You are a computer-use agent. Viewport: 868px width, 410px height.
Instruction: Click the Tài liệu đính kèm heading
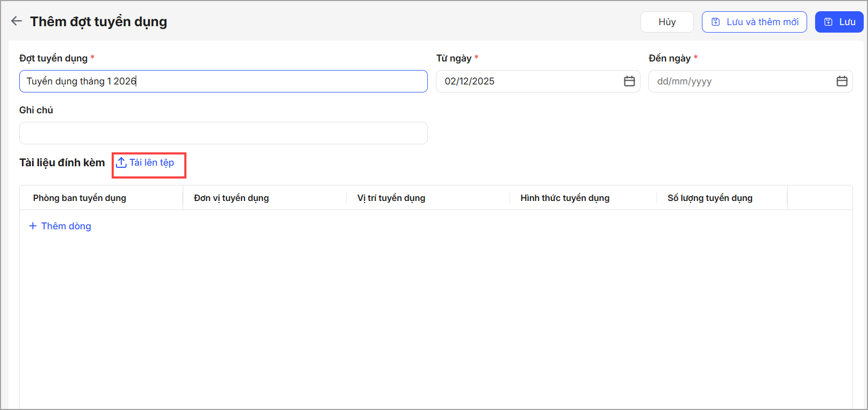click(62, 163)
